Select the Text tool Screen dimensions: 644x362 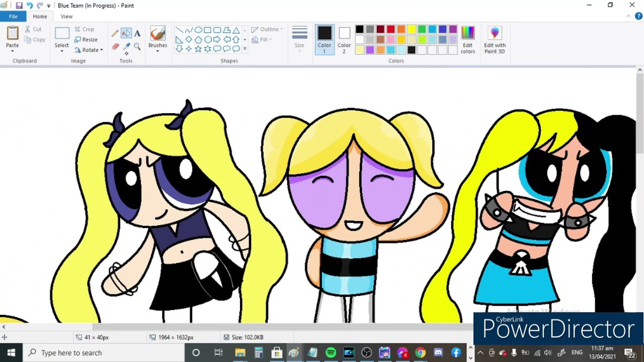coord(137,34)
